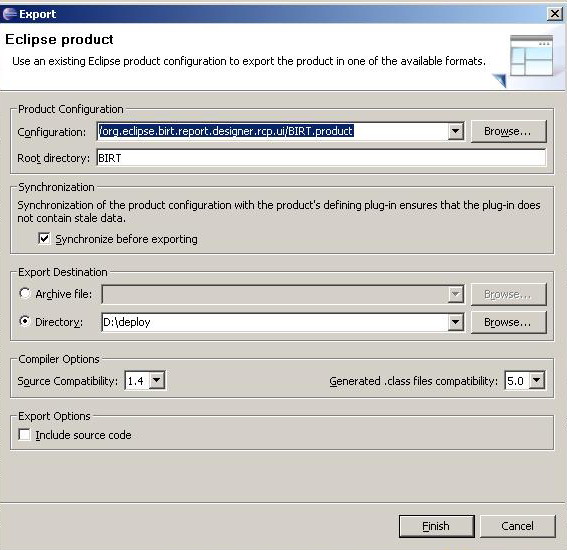Click the D:\deploy directory text field
The height and width of the screenshot is (550, 567).
click(275, 322)
